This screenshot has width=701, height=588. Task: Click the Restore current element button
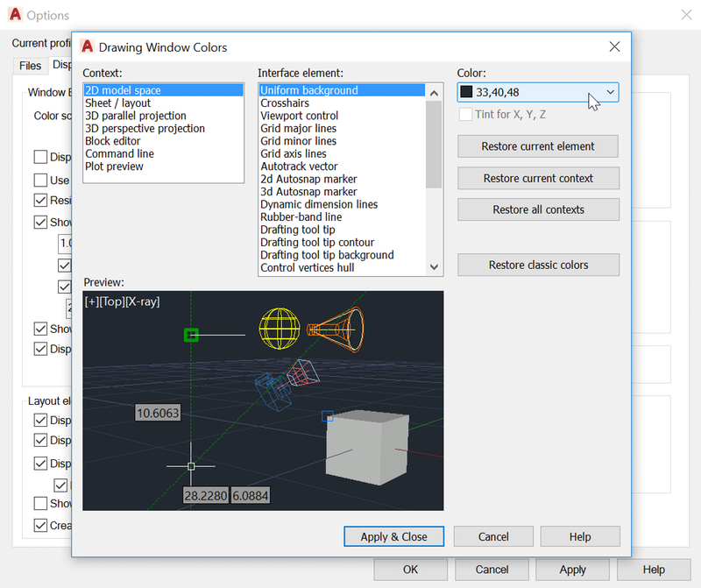(538, 146)
